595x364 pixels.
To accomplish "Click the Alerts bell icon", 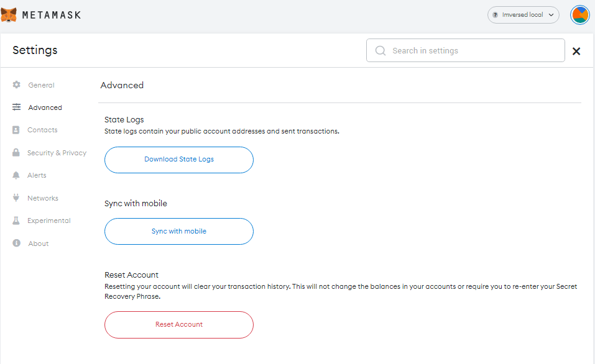I will [16, 175].
